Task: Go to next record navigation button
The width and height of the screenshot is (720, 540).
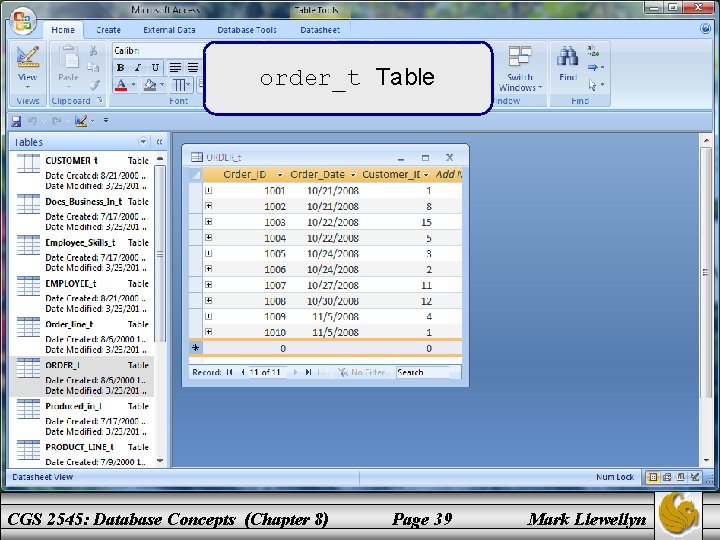Action: (295, 372)
